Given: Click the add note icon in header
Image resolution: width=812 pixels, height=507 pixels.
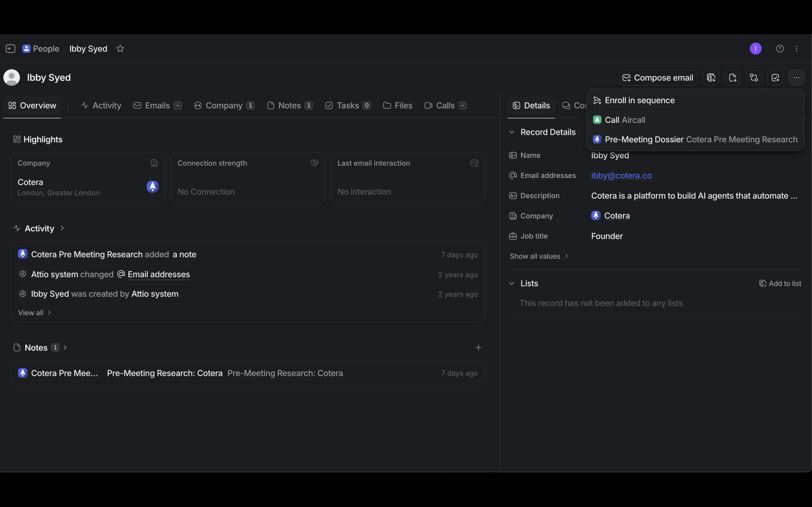Looking at the screenshot, I should pyautogui.click(x=732, y=78).
